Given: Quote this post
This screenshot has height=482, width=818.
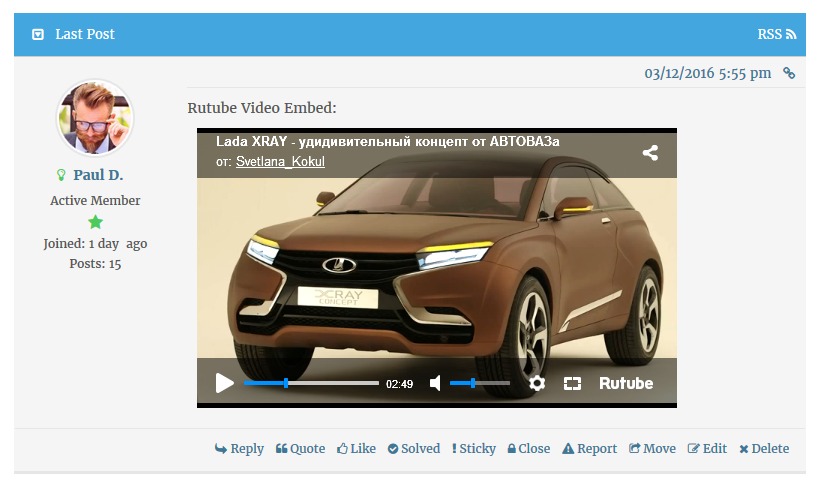Looking at the screenshot, I should point(300,449).
